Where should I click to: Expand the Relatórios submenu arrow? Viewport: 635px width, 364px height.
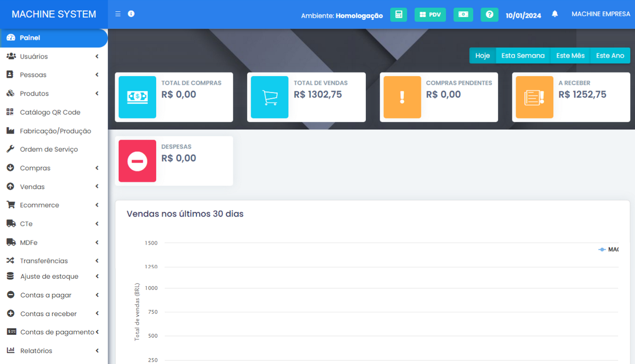coord(97,351)
